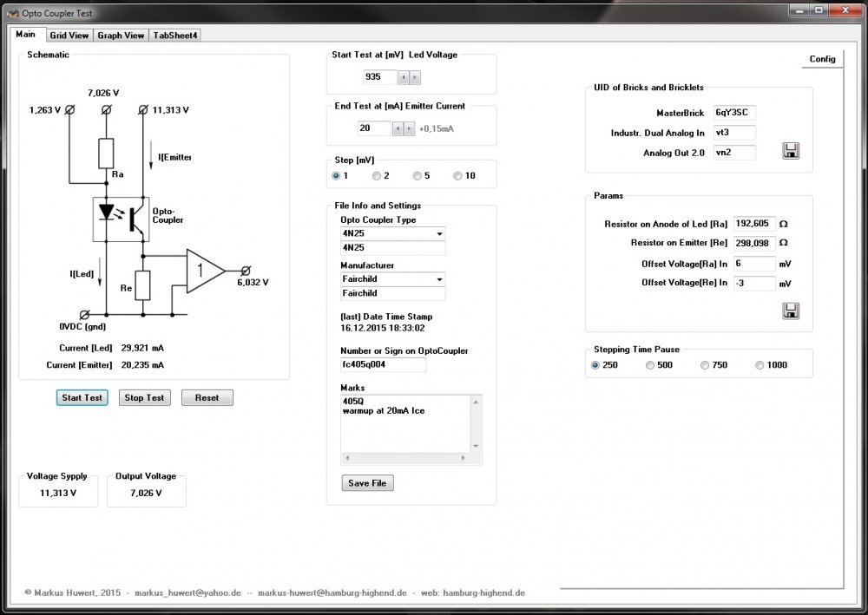Click the Save File button
Image resolution: width=868 pixels, height=615 pixels.
pos(368,483)
